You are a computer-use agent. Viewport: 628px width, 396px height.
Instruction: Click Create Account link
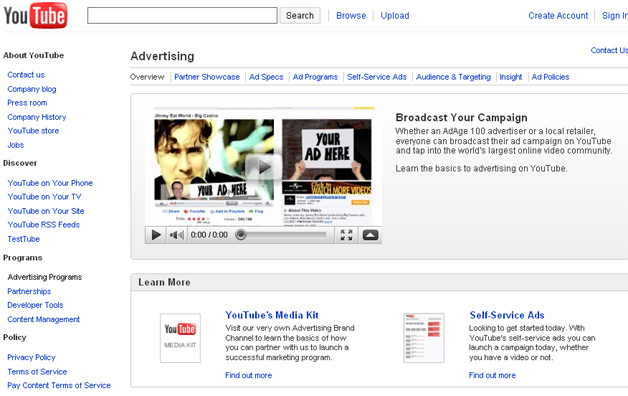[x=558, y=16]
